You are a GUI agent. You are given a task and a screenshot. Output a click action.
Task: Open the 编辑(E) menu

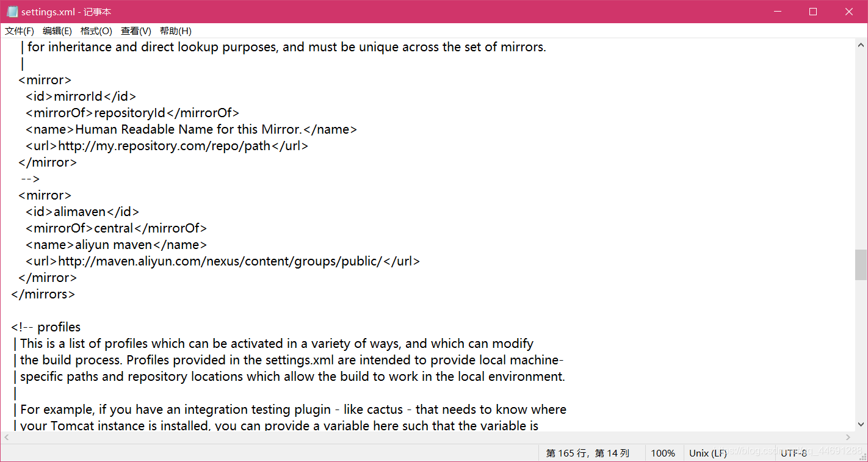[x=57, y=31]
